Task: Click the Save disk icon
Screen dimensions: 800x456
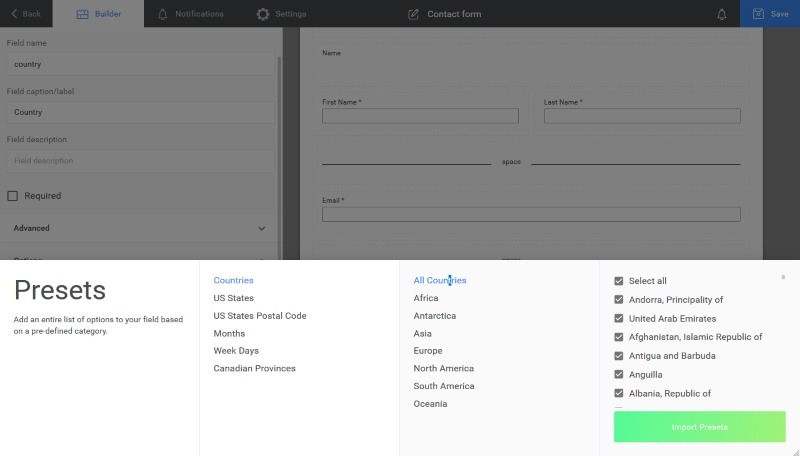Action: click(757, 14)
